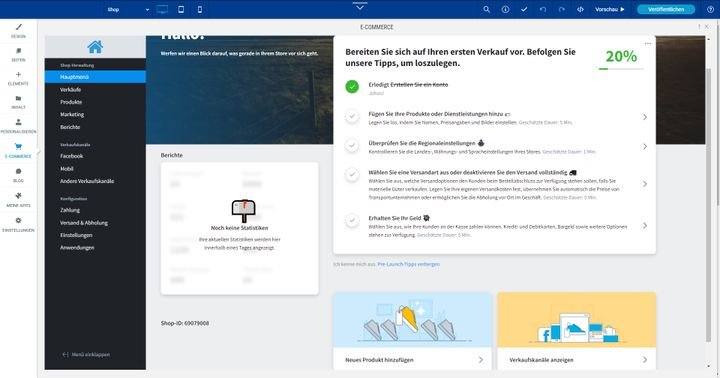
Task: Switch to desktop preview device
Action: (162, 9)
